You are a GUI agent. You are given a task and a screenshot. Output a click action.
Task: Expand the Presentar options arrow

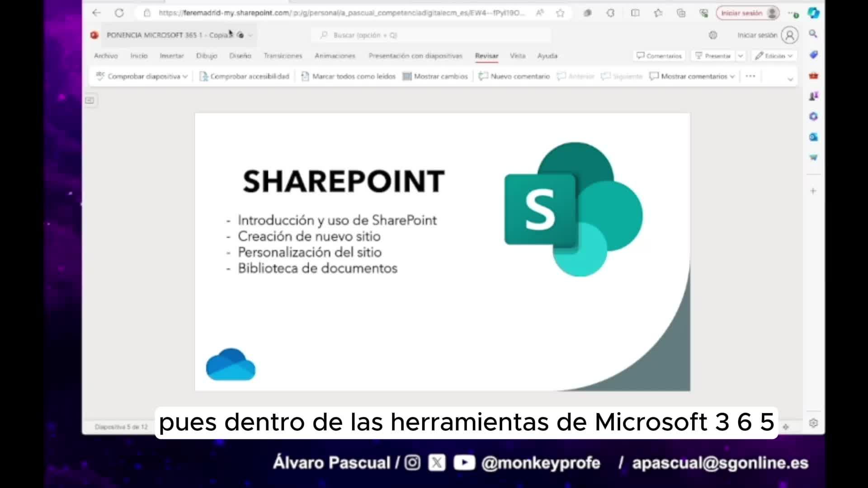[x=741, y=56]
